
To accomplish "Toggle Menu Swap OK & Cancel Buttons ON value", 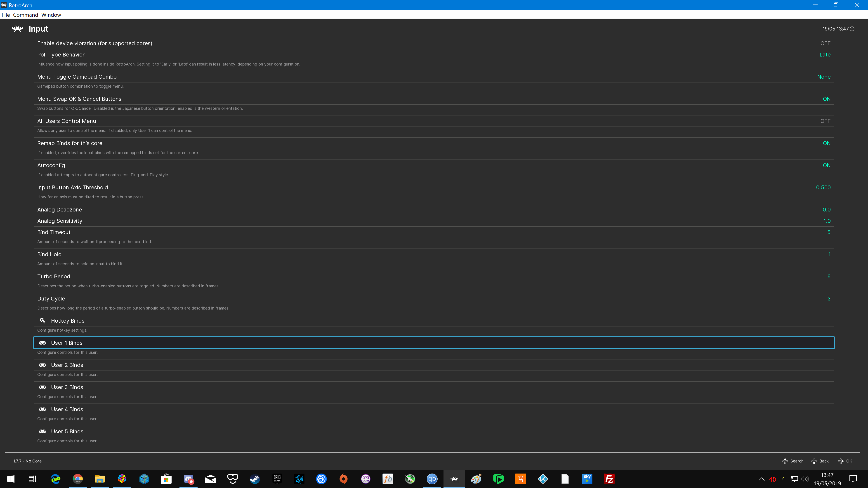I will [827, 99].
